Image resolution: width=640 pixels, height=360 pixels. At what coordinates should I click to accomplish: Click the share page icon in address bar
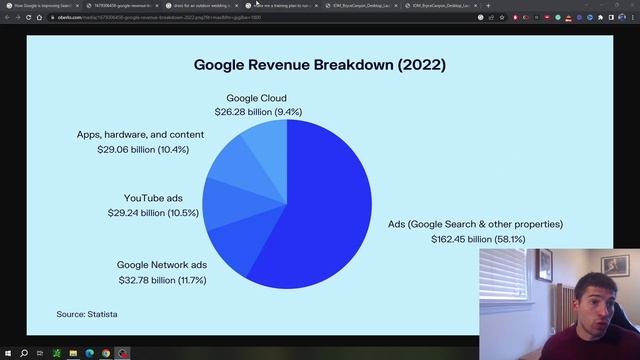click(491, 18)
